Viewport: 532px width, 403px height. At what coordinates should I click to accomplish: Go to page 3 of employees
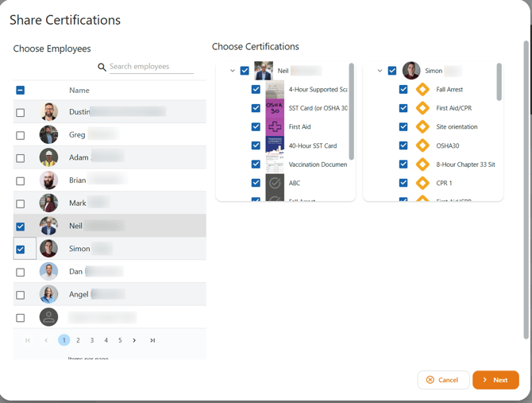92,340
